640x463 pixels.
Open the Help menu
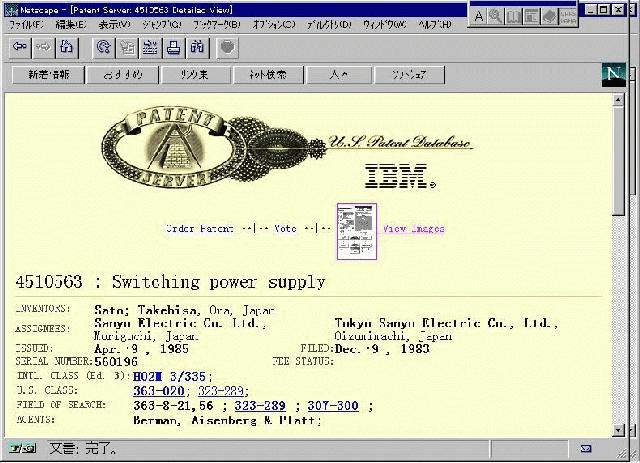pos(435,24)
